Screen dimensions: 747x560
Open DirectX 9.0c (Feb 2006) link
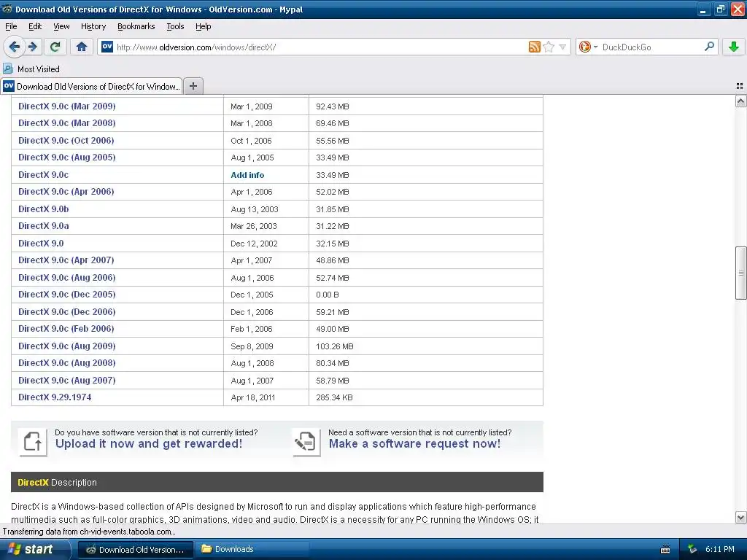(x=66, y=329)
